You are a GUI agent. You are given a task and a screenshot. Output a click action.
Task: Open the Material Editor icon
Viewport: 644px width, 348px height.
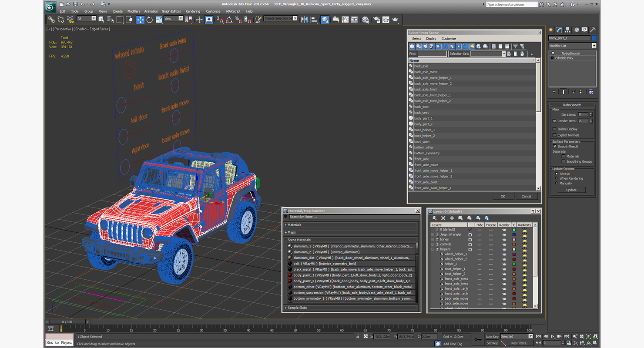click(x=365, y=20)
